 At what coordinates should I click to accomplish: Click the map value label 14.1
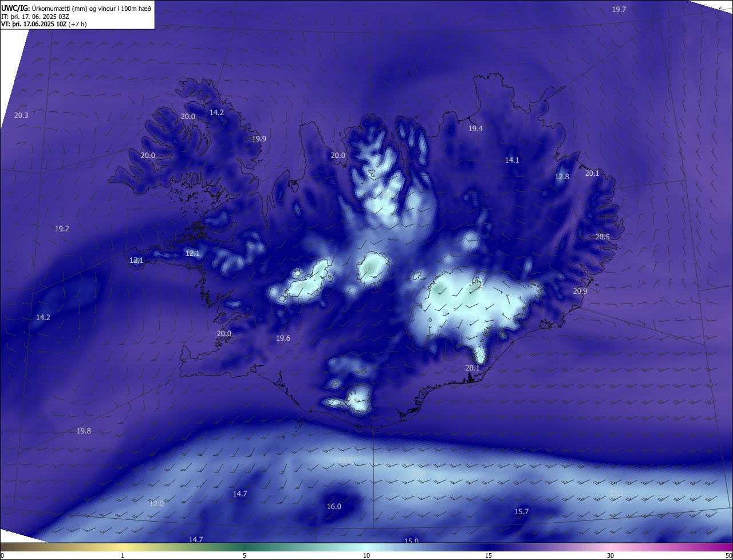click(512, 160)
